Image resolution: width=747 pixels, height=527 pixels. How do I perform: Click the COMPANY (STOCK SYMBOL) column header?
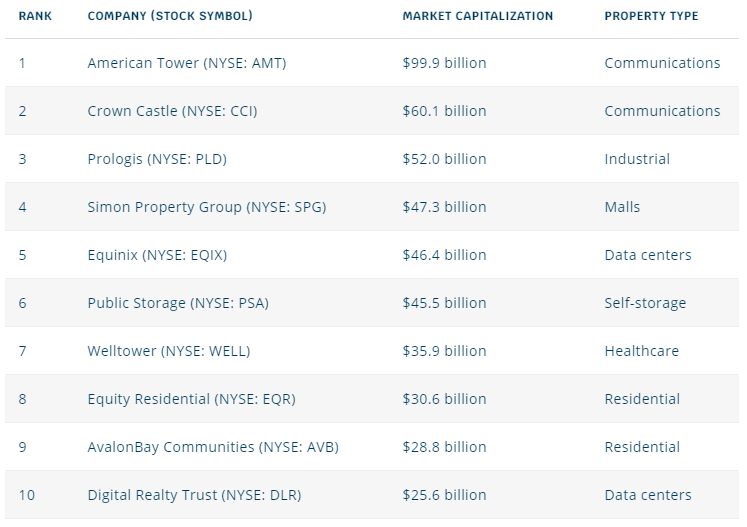tap(170, 16)
